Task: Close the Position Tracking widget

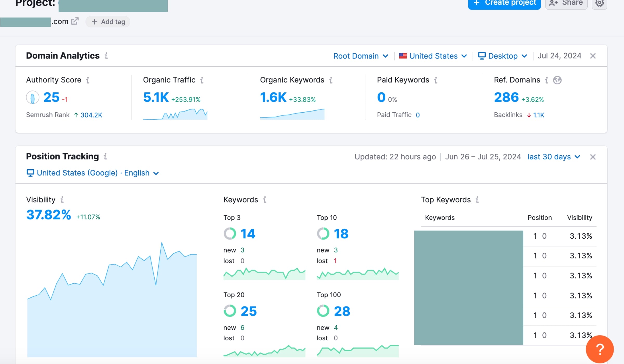Action: [x=593, y=157]
